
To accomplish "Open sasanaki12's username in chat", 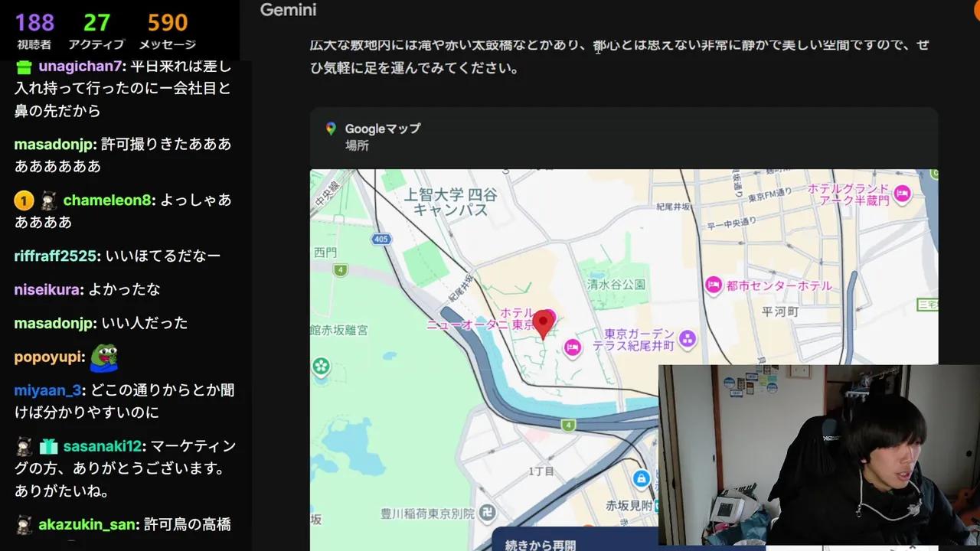I will 103,446.
